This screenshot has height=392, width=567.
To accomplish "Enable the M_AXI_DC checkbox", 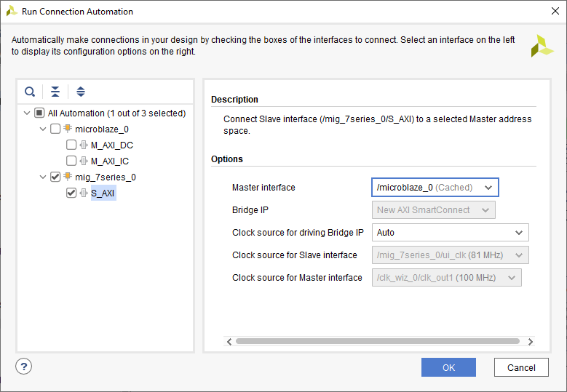I will [71, 145].
